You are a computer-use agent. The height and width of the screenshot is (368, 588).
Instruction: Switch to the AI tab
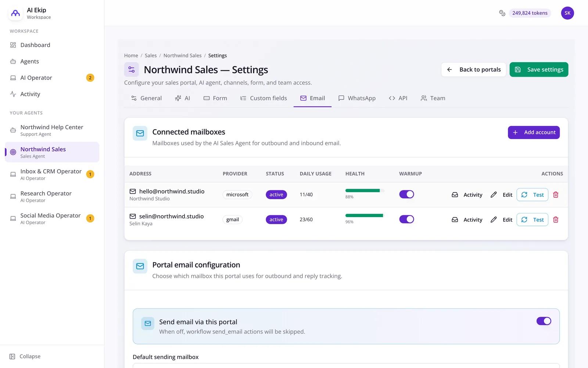click(x=182, y=98)
